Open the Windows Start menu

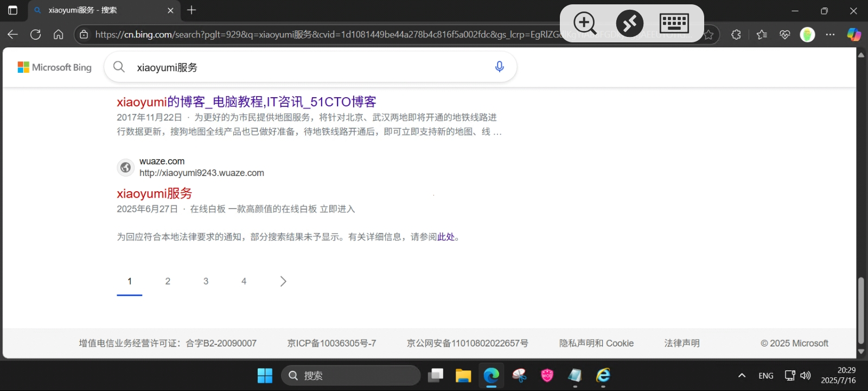click(265, 376)
